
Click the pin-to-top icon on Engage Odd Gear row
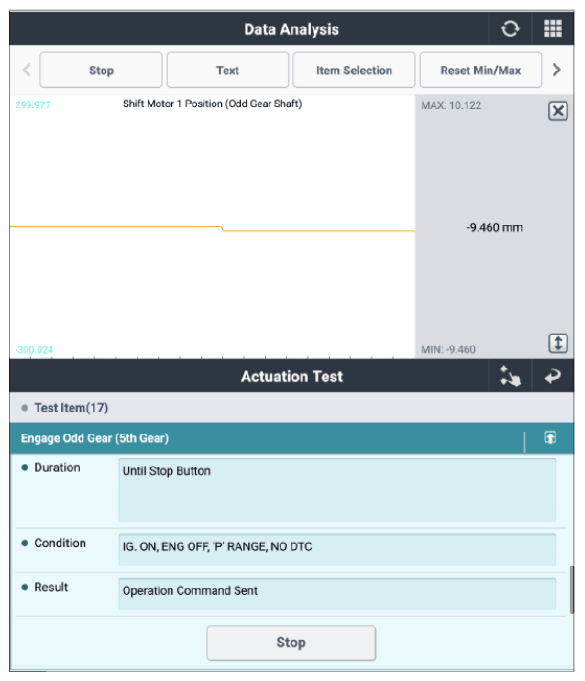pyautogui.click(x=550, y=438)
